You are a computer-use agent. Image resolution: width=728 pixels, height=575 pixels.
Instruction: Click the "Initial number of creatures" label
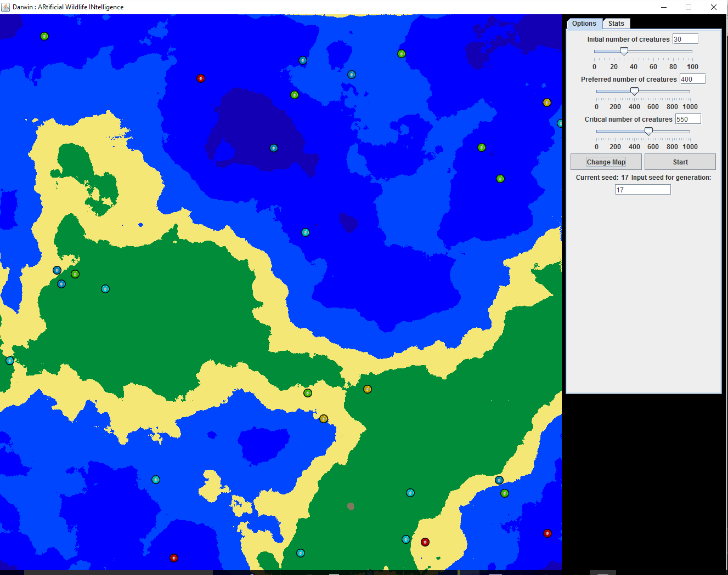(x=628, y=39)
